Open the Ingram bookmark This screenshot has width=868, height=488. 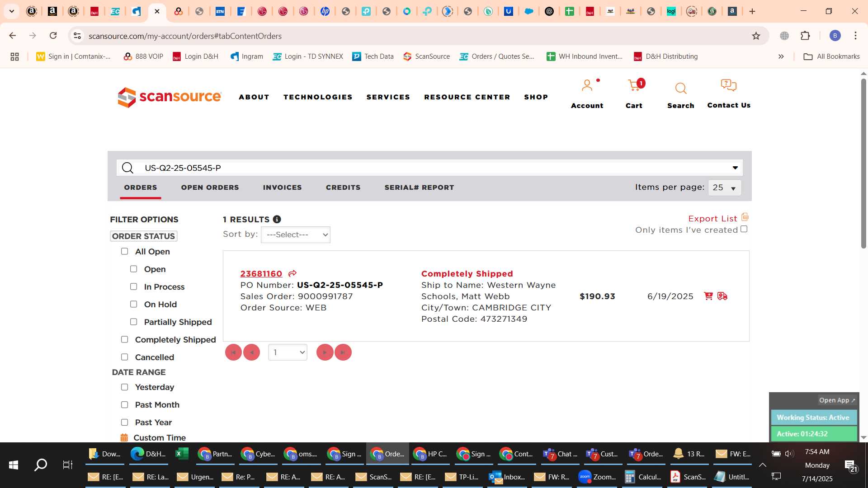point(246,56)
